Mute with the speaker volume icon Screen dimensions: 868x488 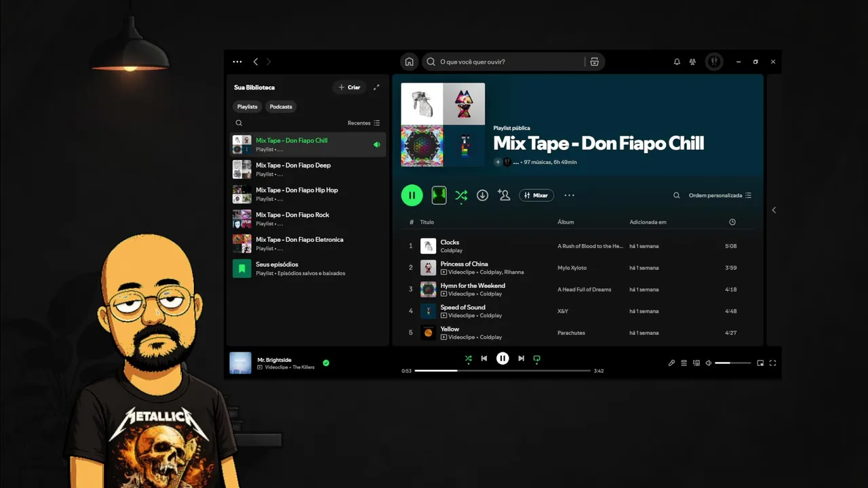tap(709, 363)
